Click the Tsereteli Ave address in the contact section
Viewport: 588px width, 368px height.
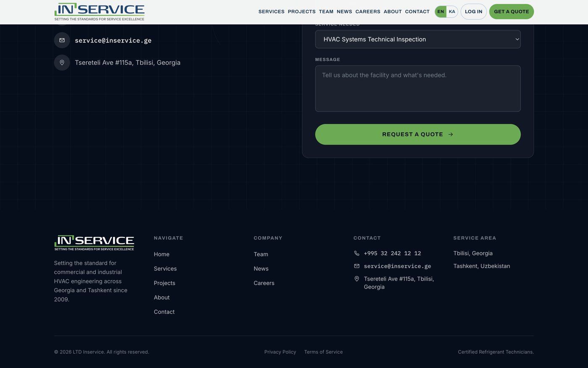pyautogui.click(x=128, y=63)
